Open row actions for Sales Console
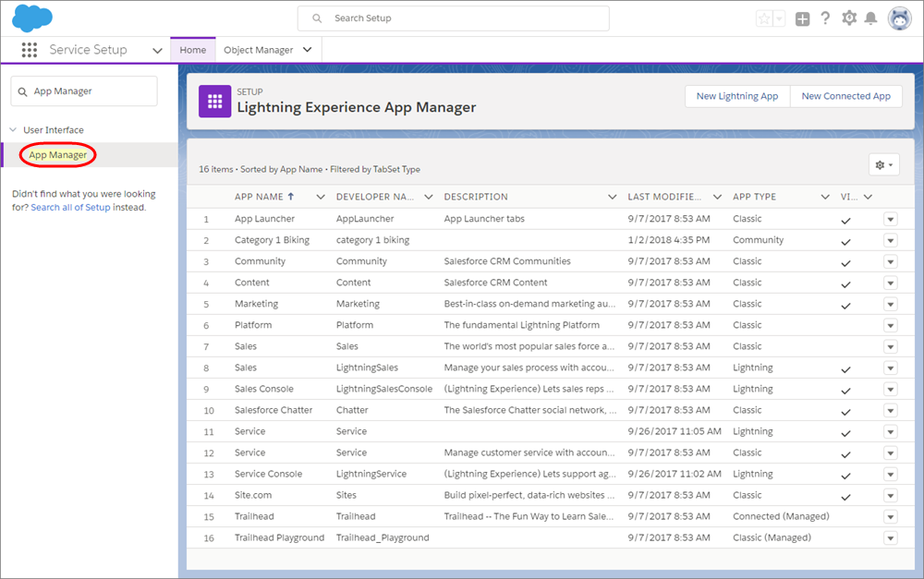This screenshot has width=924, height=579. click(891, 390)
